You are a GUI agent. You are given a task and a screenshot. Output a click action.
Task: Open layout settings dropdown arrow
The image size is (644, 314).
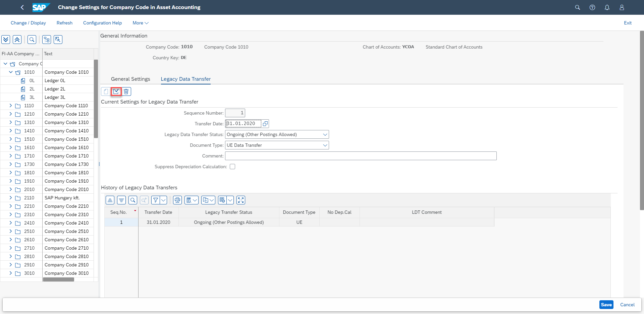(x=230, y=200)
